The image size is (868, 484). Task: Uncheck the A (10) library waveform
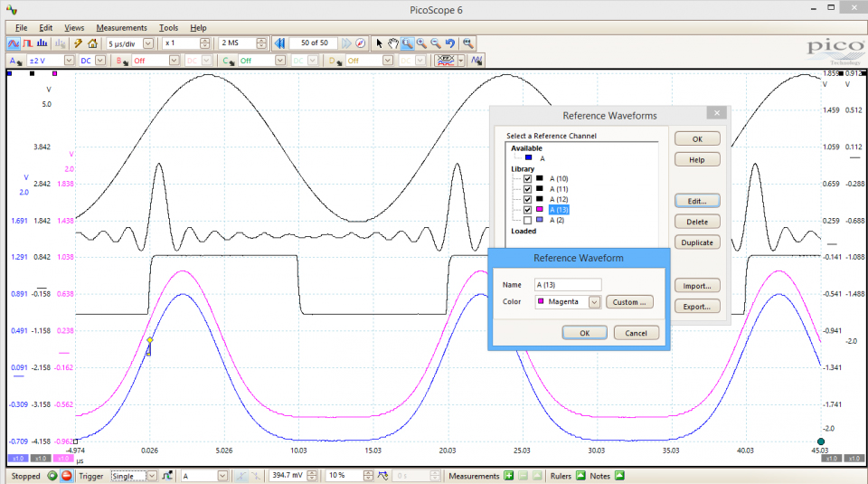coord(527,178)
